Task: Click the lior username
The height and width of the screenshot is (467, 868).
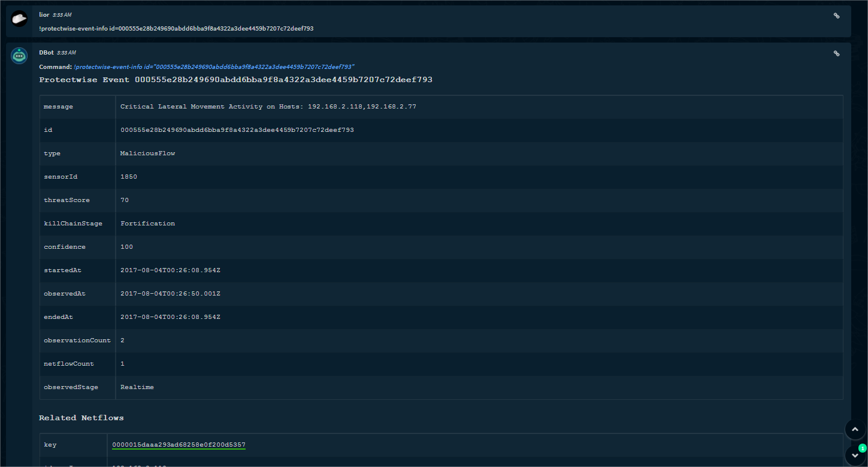Action: tap(44, 14)
